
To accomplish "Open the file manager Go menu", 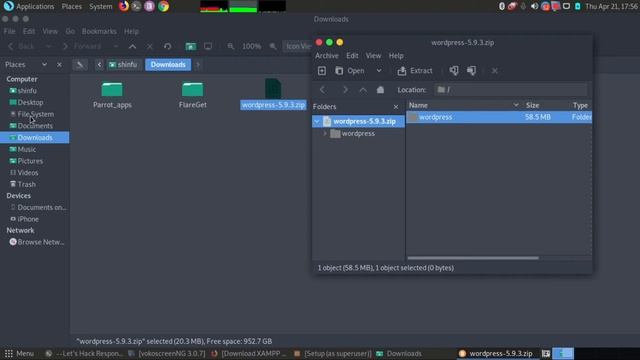I will [70, 31].
